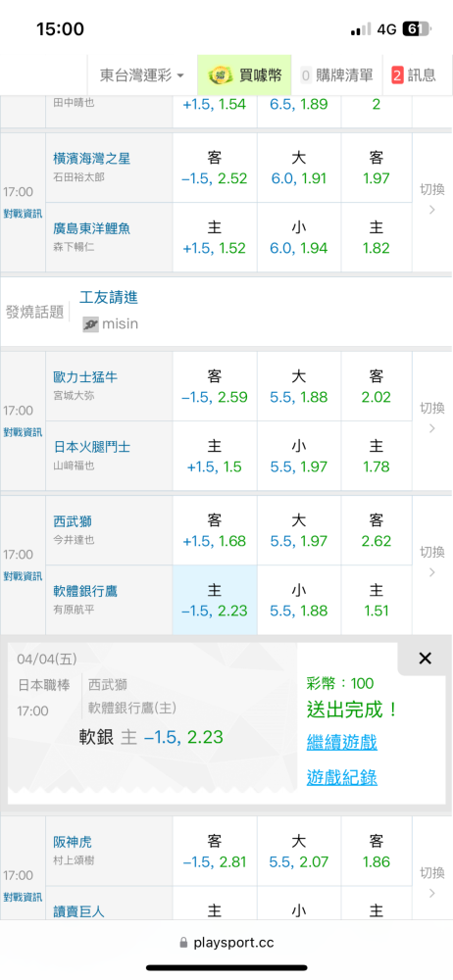Select 阪神虎 客 1.86 moneyline
The image size is (453, 980).
point(377,852)
